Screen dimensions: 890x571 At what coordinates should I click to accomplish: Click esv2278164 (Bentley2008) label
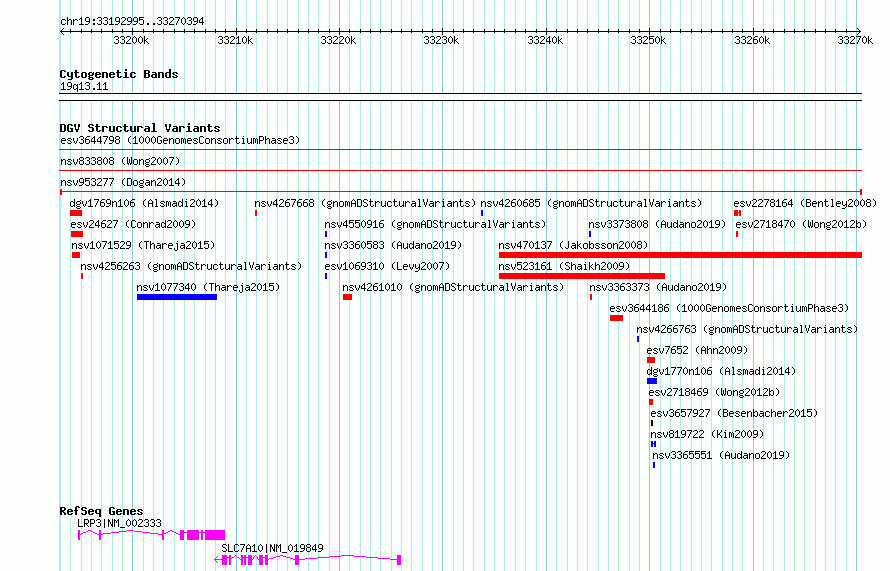point(805,203)
